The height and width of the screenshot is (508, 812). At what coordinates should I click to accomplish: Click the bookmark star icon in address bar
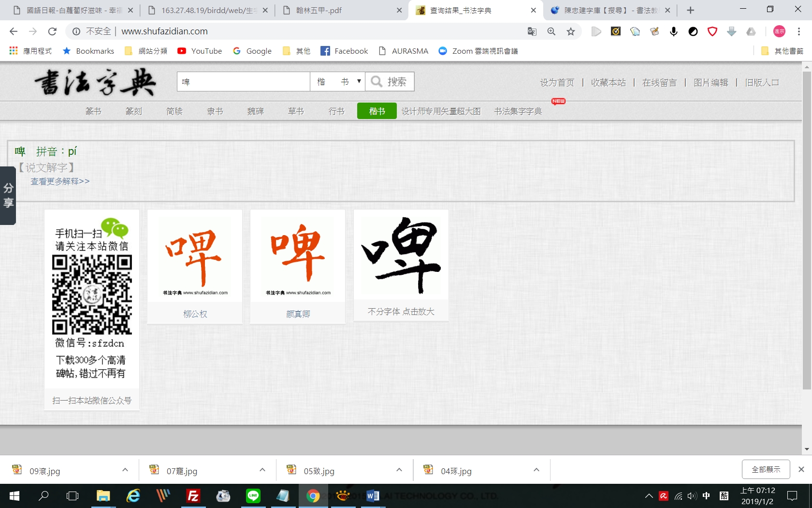[x=571, y=31]
